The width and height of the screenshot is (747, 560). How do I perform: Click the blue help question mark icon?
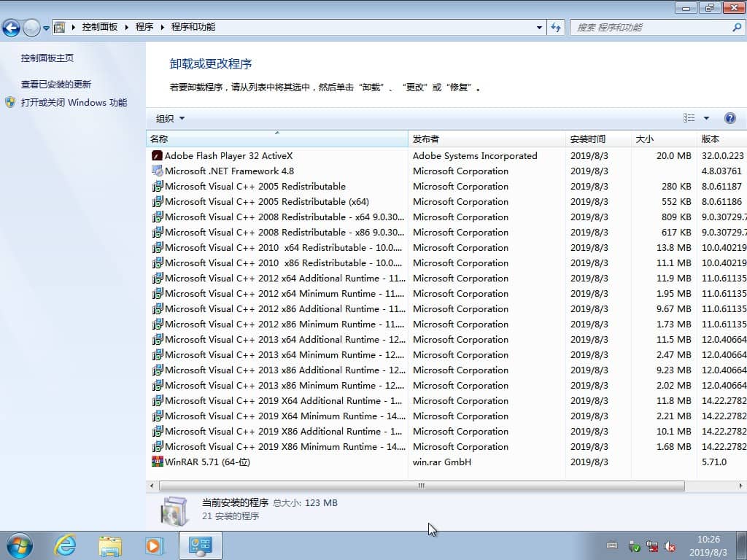[x=729, y=118]
